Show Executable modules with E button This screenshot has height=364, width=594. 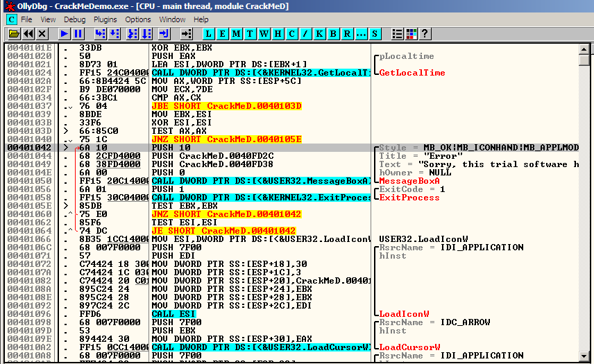click(223, 33)
